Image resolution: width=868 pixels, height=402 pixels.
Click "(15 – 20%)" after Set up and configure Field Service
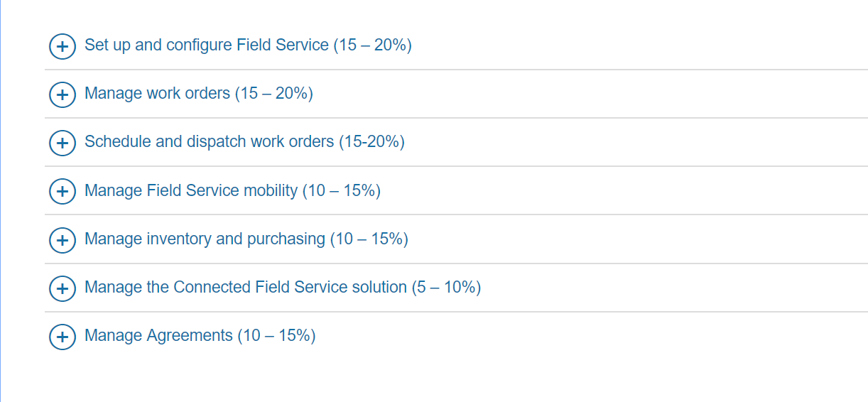pyautogui.click(x=372, y=45)
